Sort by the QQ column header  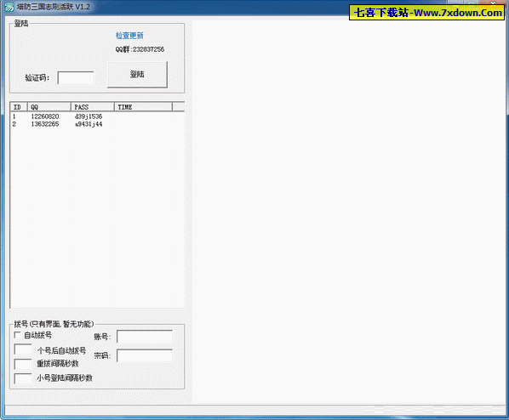click(49, 107)
